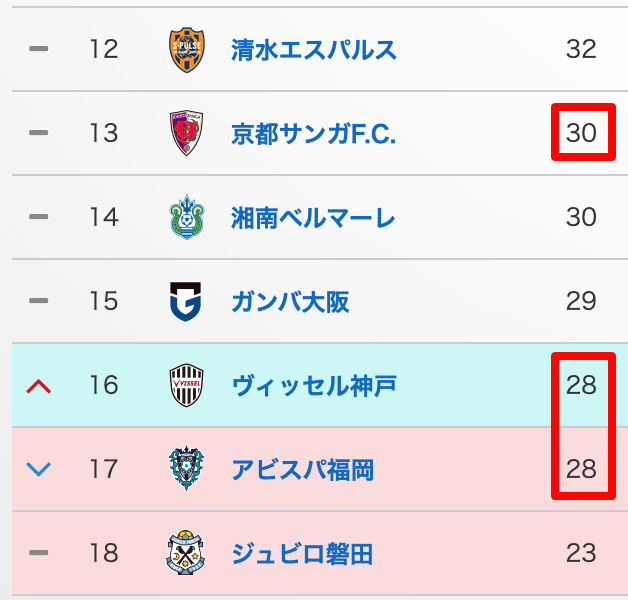Viewport: 628px width, 600px height.
Task: Click the red up arrow at rank 16
Action: coord(39,386)
